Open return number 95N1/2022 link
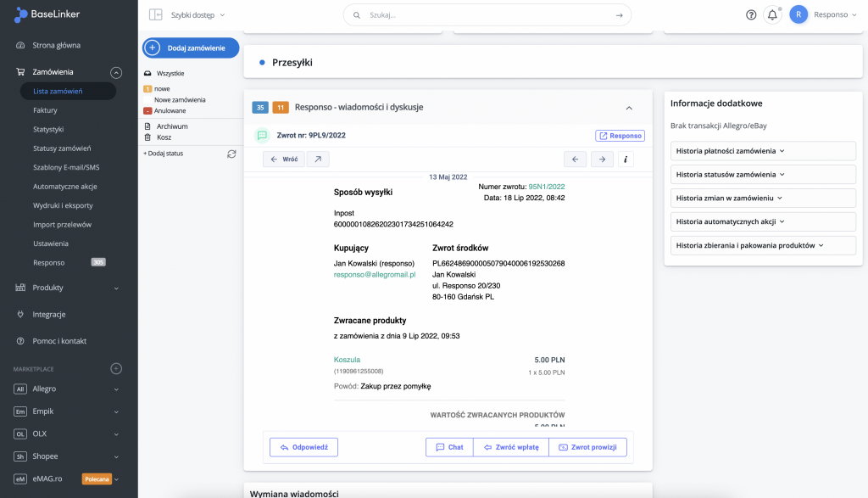 tap(547, 187)
